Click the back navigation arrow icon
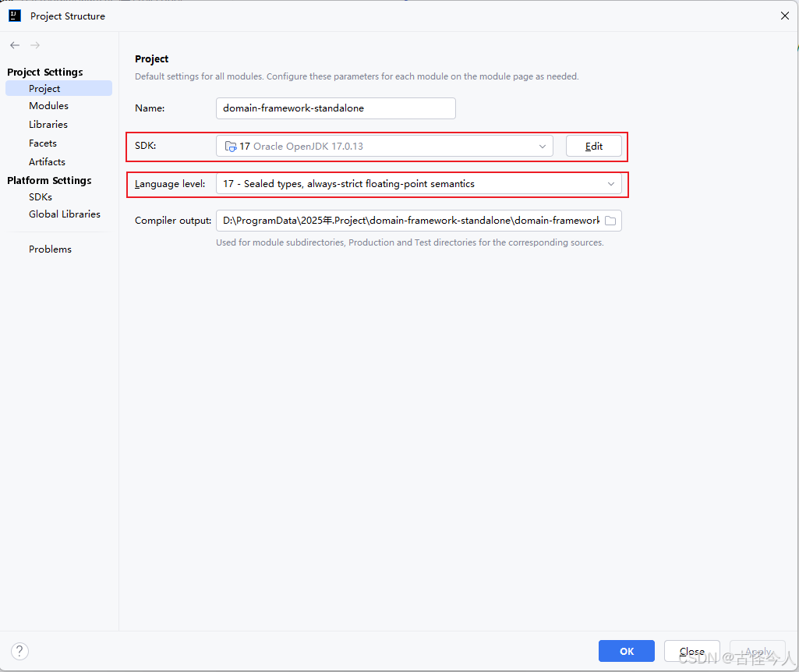The image size is (799, 672). pyautogui.click(x=14, y=44)
